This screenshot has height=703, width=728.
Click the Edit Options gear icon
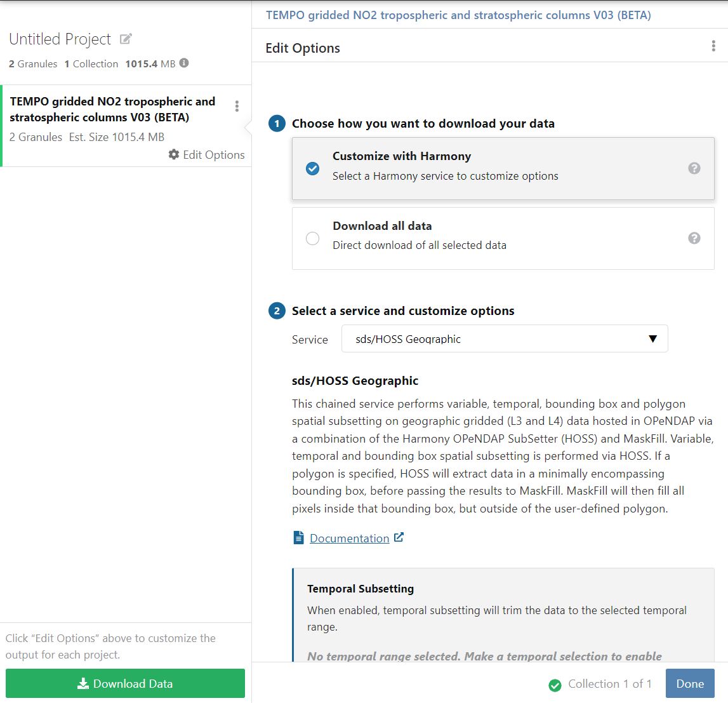174,154
